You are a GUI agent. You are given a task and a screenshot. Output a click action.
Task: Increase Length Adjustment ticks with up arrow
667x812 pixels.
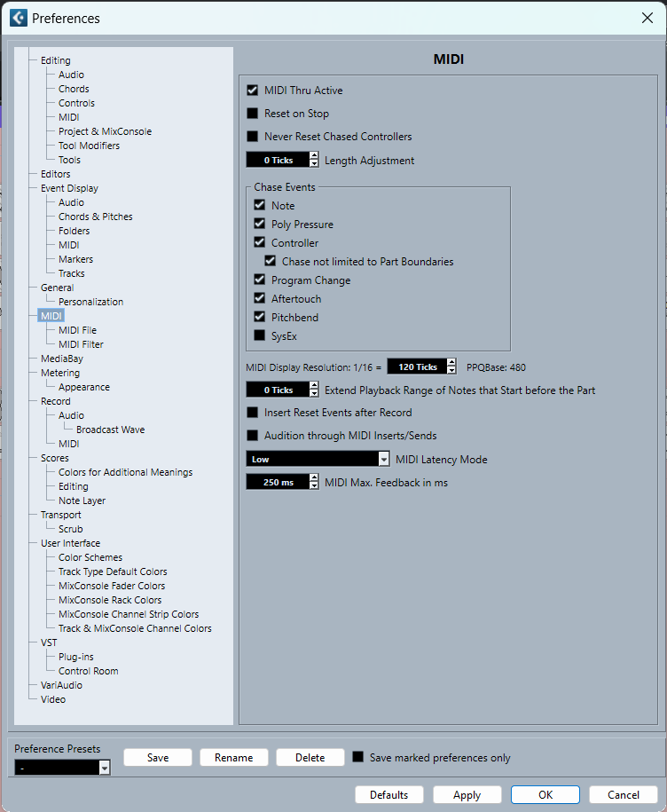tap(314, 156)
